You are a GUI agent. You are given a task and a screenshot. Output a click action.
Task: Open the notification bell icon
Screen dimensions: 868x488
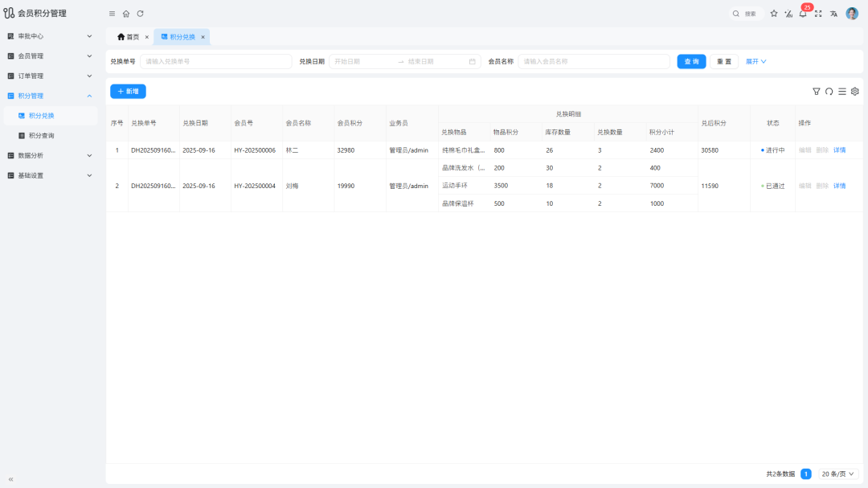(803, 14)
